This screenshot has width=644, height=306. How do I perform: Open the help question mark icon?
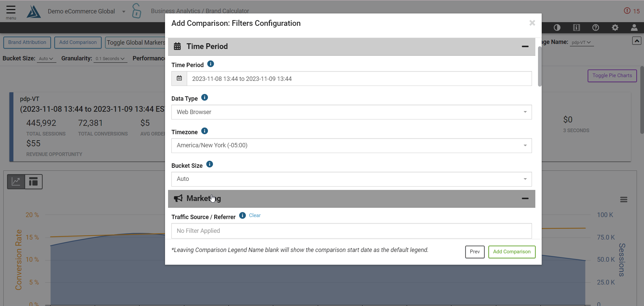tap(596, 28)
